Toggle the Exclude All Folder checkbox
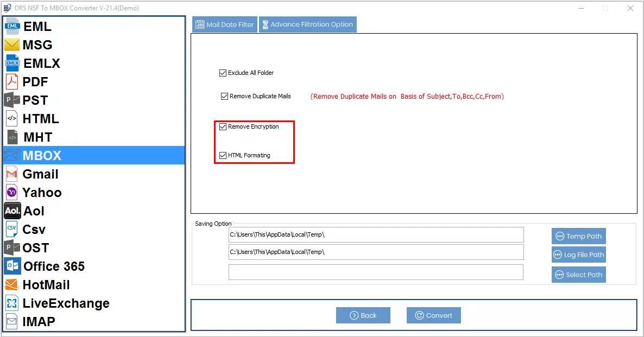Viewport: 644px width, 337px height. [223, 73]
